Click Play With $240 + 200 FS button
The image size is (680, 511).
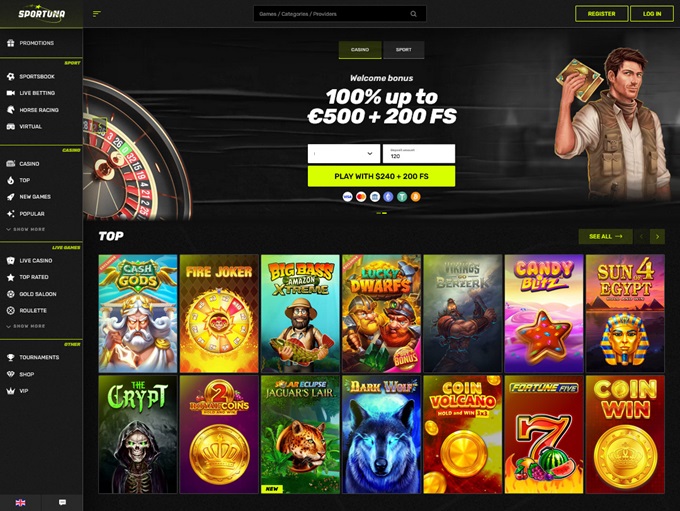(381, 177)
